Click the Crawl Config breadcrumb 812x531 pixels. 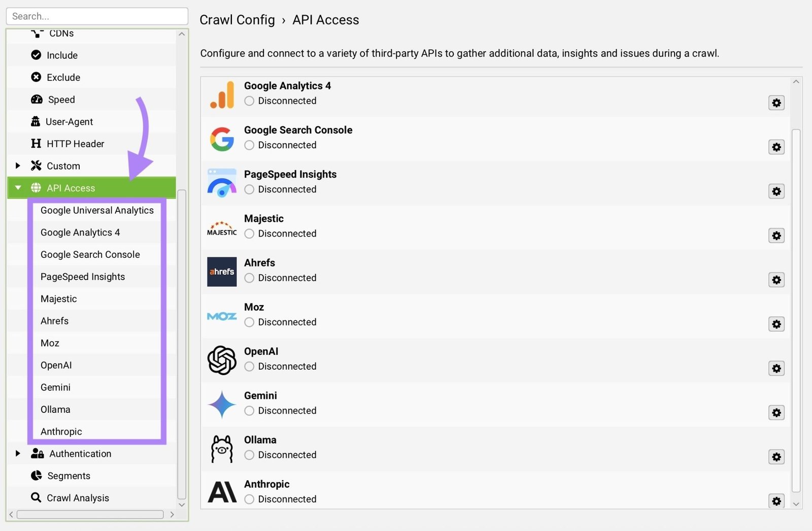click(x=237, y=20)
